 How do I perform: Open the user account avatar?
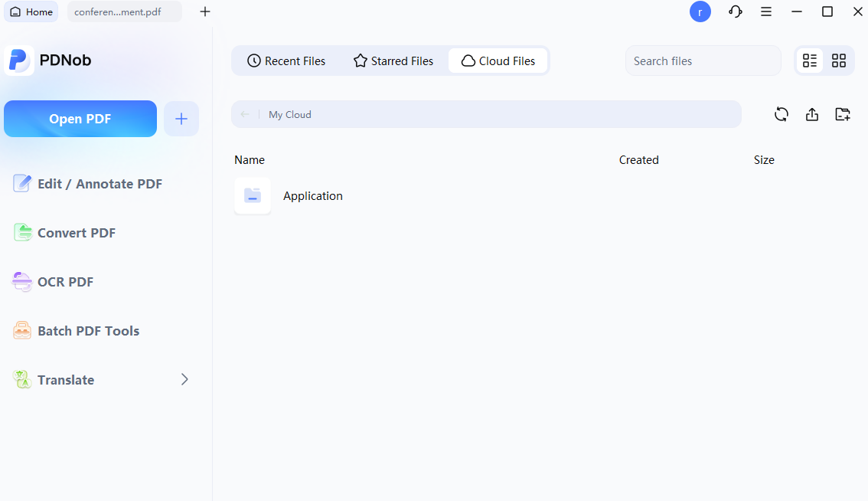coord(700,11)
